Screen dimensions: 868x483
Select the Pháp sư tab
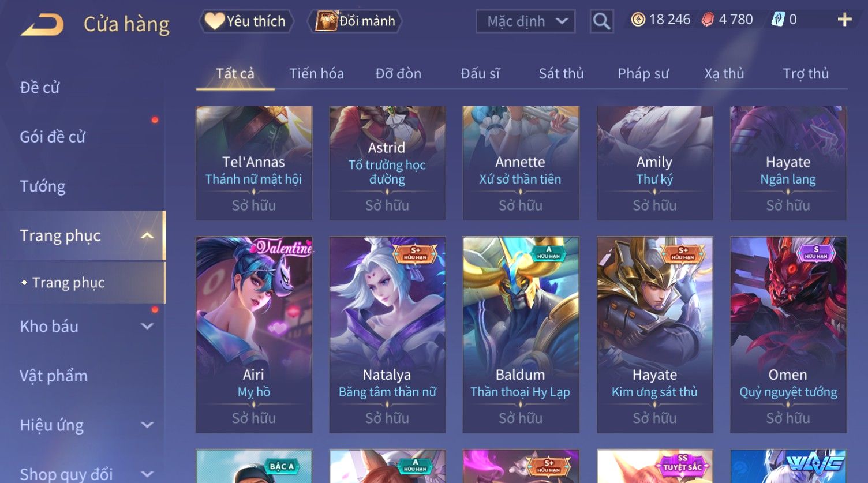pos(643,74)
